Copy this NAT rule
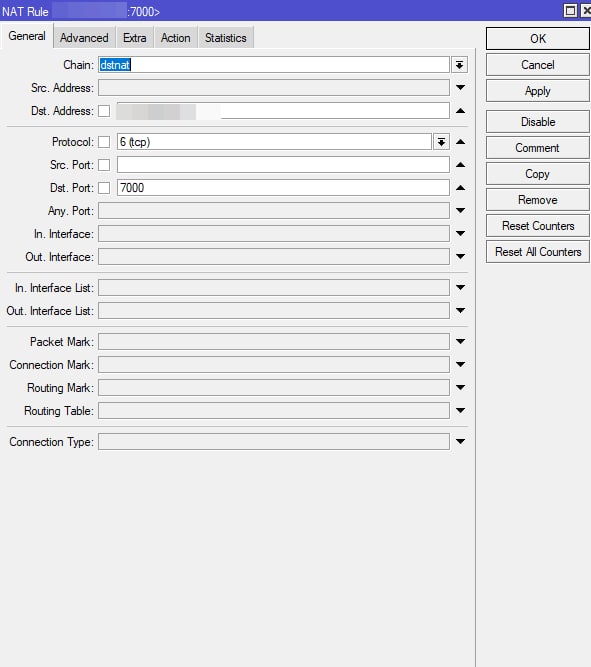This screenshot has height=667, width=591. [538, 174]
